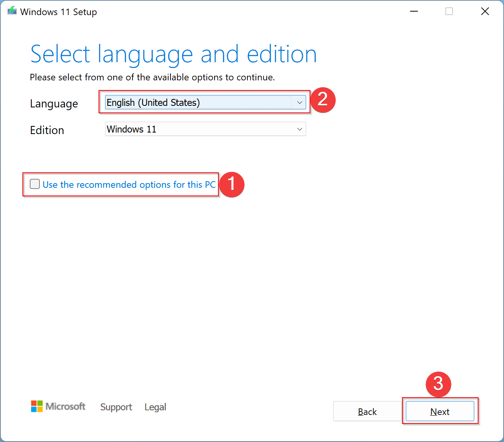
Task: Click the Windows 11 Setup title bar icon
Action: click(12, 11)
